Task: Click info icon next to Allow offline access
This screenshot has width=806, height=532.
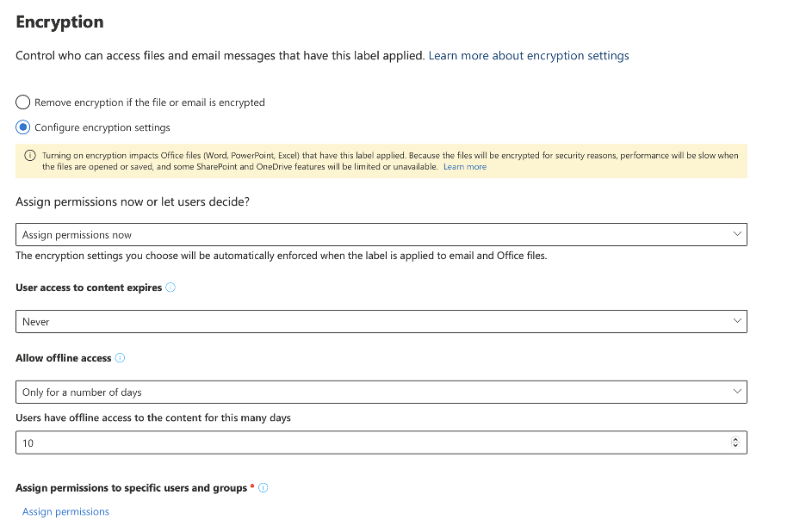Action: coord(121,358)
